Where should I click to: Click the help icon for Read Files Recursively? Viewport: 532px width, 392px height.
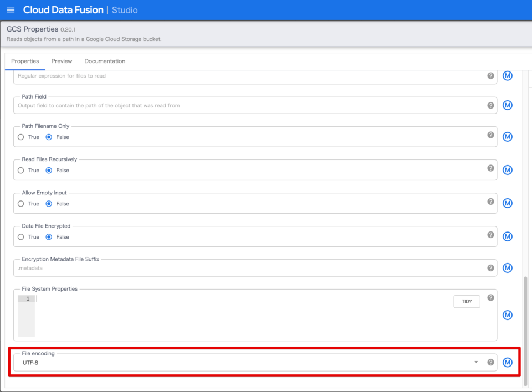490,168
